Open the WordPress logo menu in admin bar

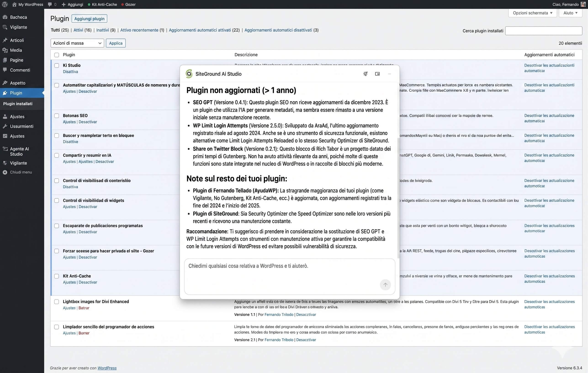[5, 4]
